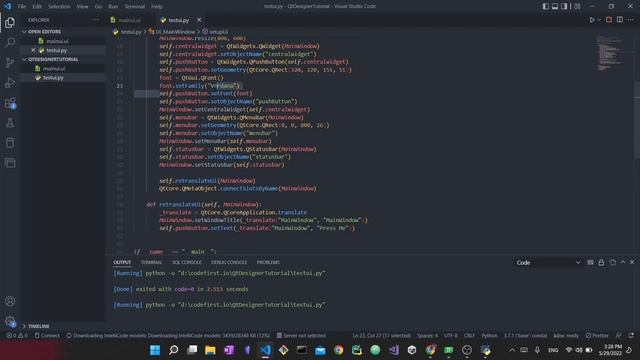
Task: Open the Accounts menu icon
Action: tap(10, 301)
